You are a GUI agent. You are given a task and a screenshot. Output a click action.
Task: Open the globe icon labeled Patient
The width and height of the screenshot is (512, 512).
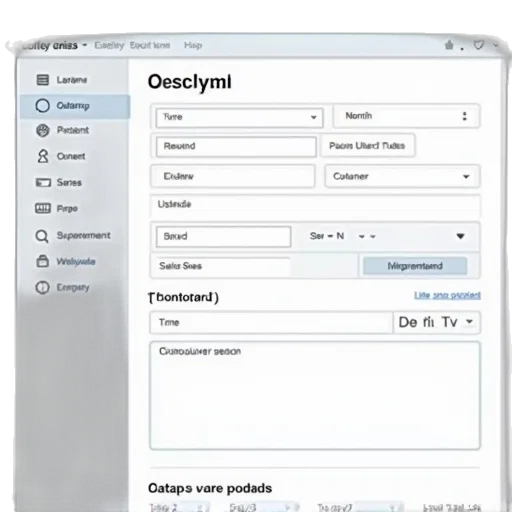pyautogui.click(x=42, y=130)
